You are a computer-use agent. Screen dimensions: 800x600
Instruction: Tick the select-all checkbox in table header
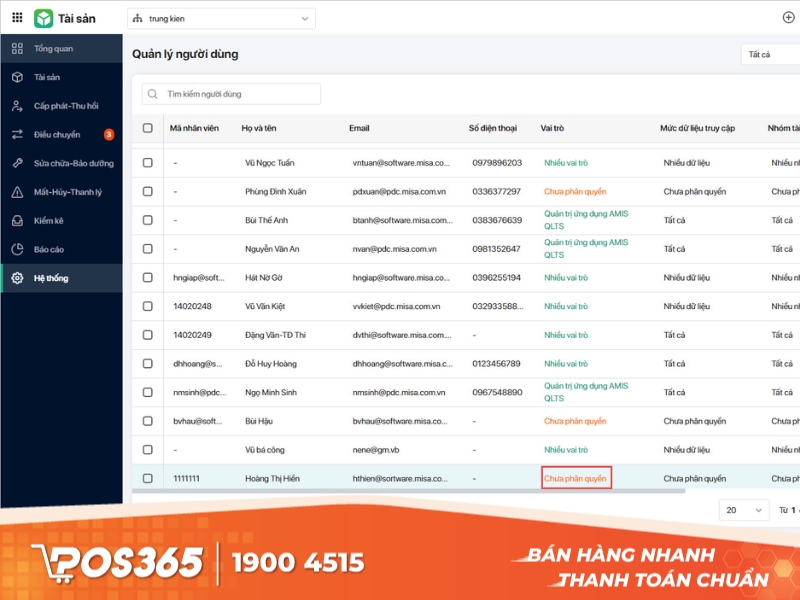coord(148,128)
